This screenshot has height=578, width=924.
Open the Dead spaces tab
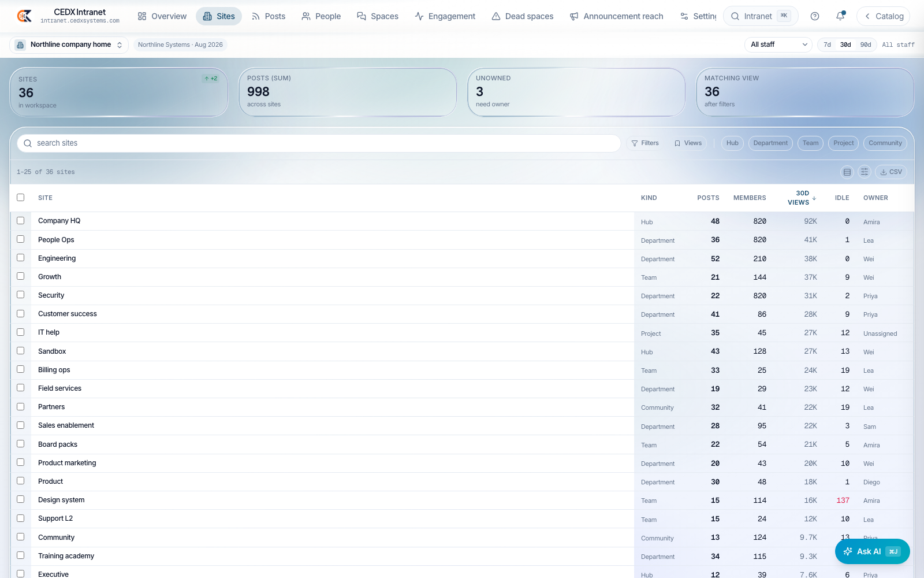coord(523,16)
